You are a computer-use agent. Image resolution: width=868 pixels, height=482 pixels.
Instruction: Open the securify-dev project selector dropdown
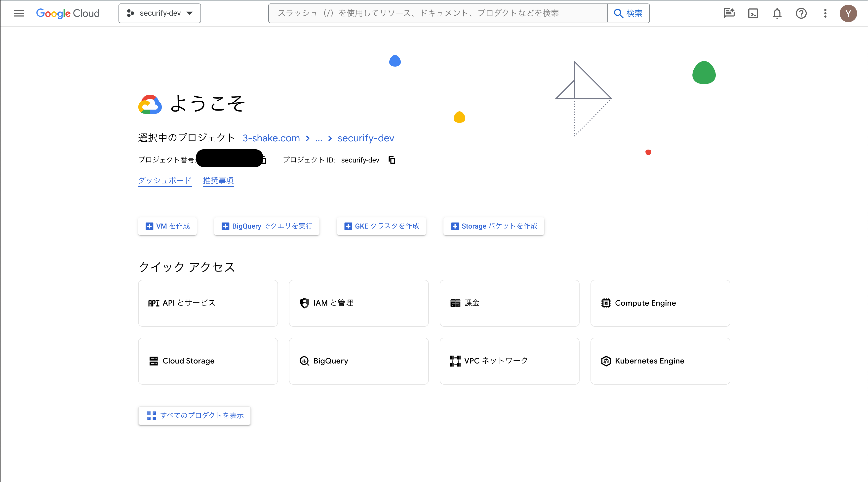(160, 13)
